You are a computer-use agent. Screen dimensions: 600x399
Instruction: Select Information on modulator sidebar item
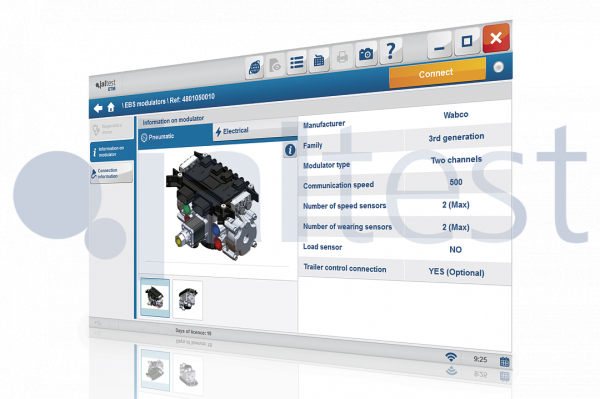pos(112,151)
